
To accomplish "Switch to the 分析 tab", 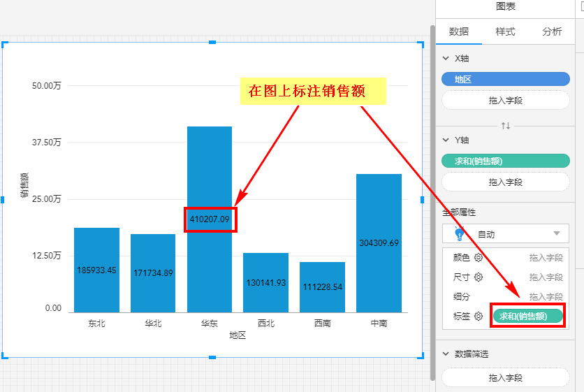I will 552,31.
